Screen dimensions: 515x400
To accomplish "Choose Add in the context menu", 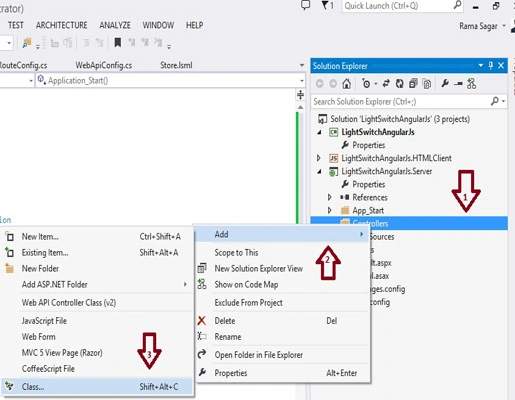I will point(282,234).
